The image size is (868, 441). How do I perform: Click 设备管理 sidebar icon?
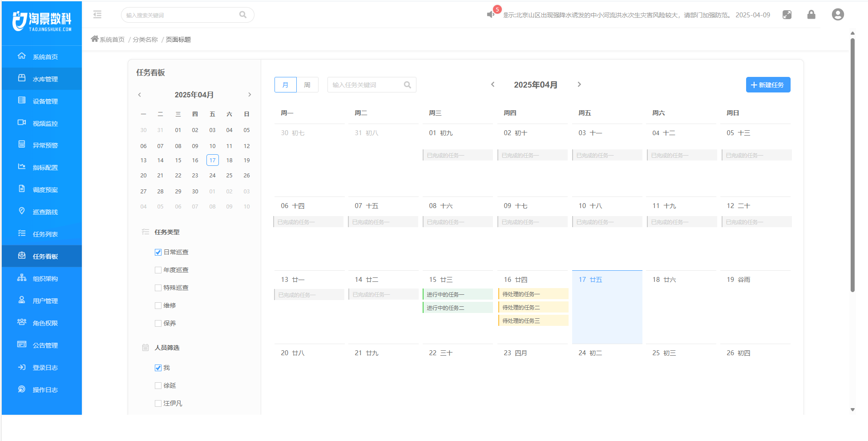[x=21, y=100]
